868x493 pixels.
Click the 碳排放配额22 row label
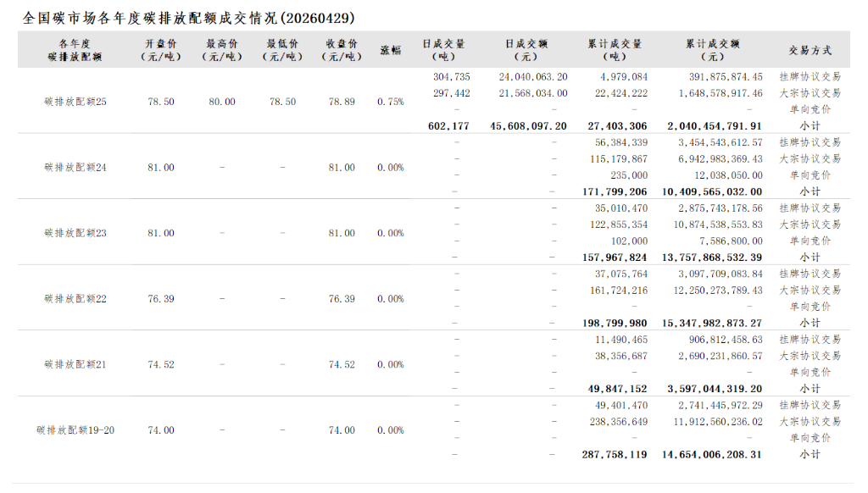pyautogui.click(x=75, y=299)
